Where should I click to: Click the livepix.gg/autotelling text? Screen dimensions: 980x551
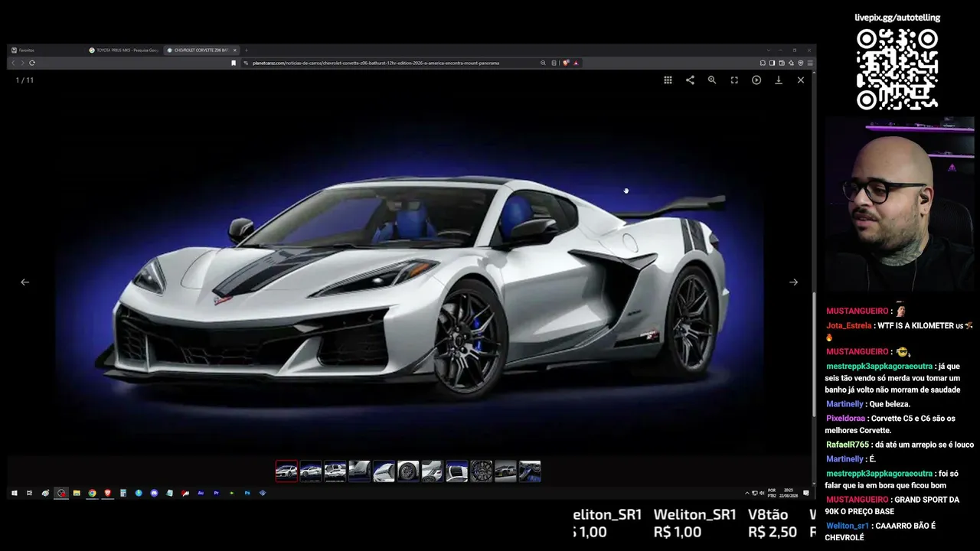click(897, 18)
